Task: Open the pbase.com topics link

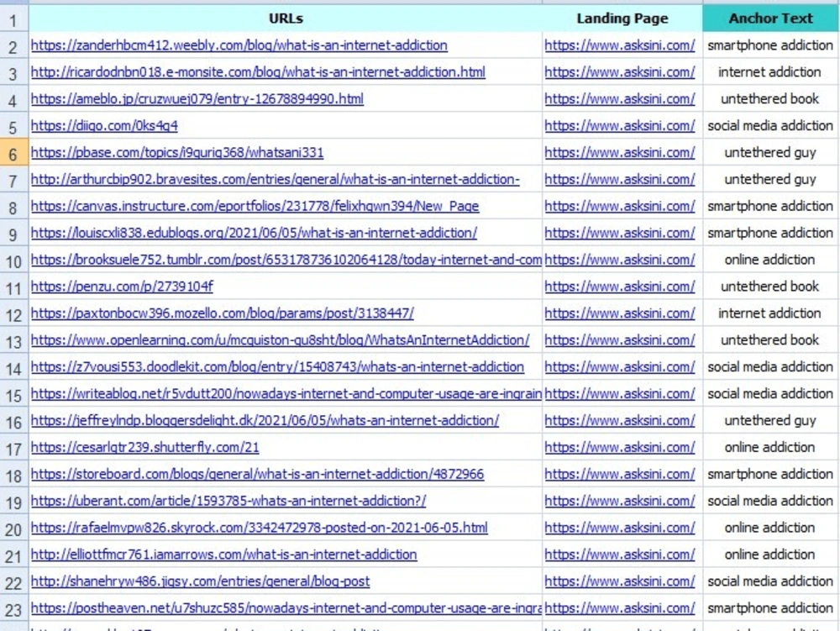Action: click(177, 153)
